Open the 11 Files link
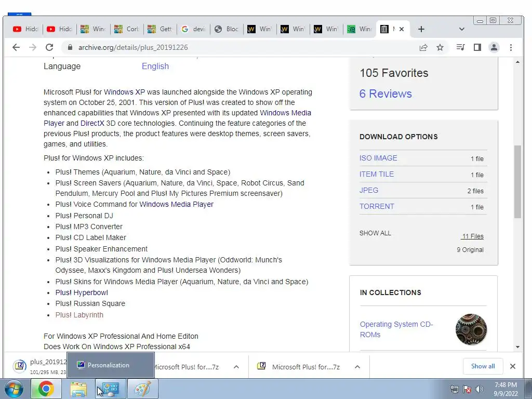This screenshot has width=532, height=399. coord(473,236)
